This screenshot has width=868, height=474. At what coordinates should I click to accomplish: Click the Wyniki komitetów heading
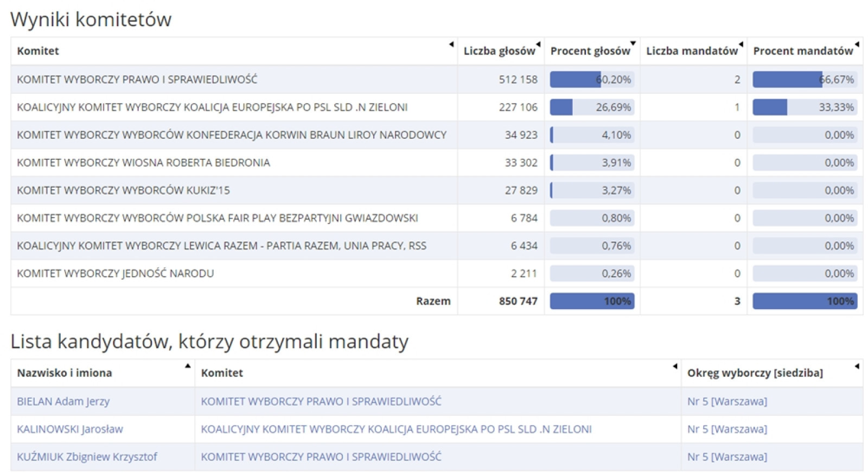(x=91, y=20)
